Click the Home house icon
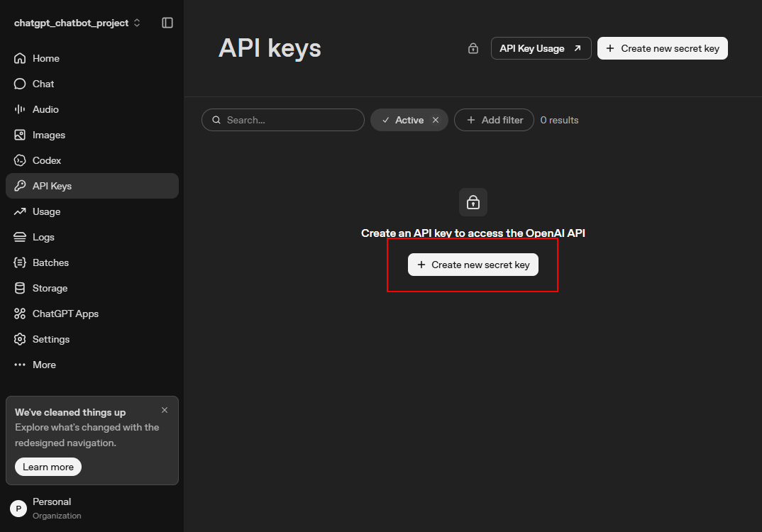This screenshot has width=762, height=532. tap(20, 58)
